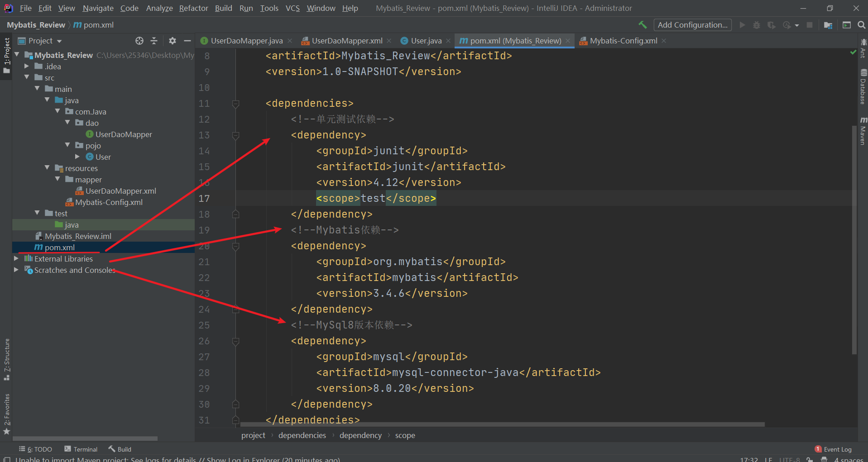This screenshot has width=868, height=462.
Task: Click the fold toggle at line 26 dependency
Action: [x=235, y=341]
